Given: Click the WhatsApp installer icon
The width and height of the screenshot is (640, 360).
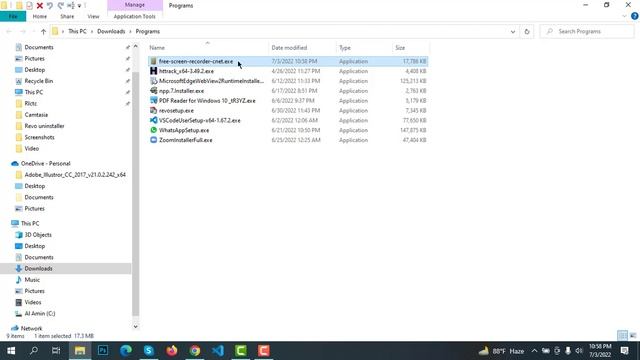Looking at the screenshot, I should coord(153,130).
